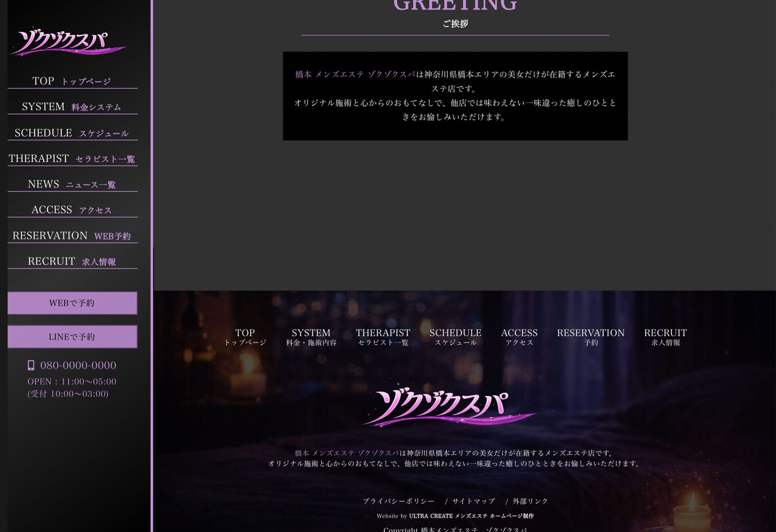776x532 pixels.
Task: Open NEWS ニュース一覧 in the sidebar
Action: (x=72, y=184)
